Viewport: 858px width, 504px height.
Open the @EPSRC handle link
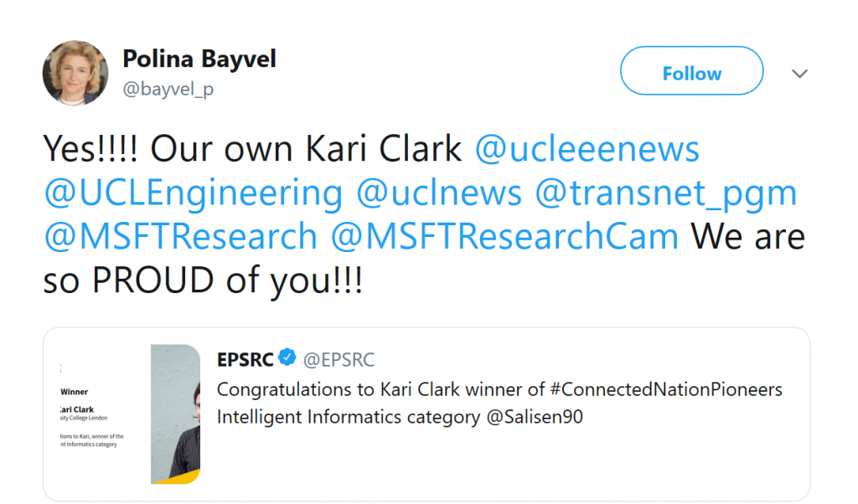[341, 359]
